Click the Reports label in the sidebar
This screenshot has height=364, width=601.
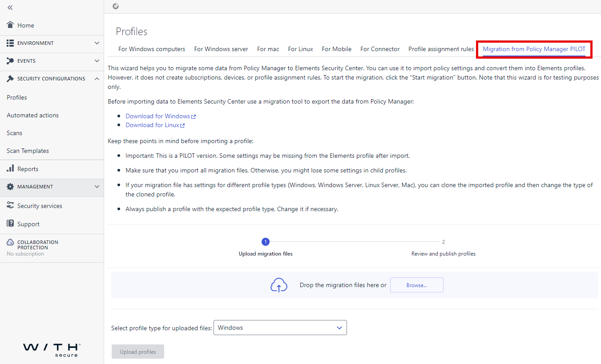tap(28, 169)
